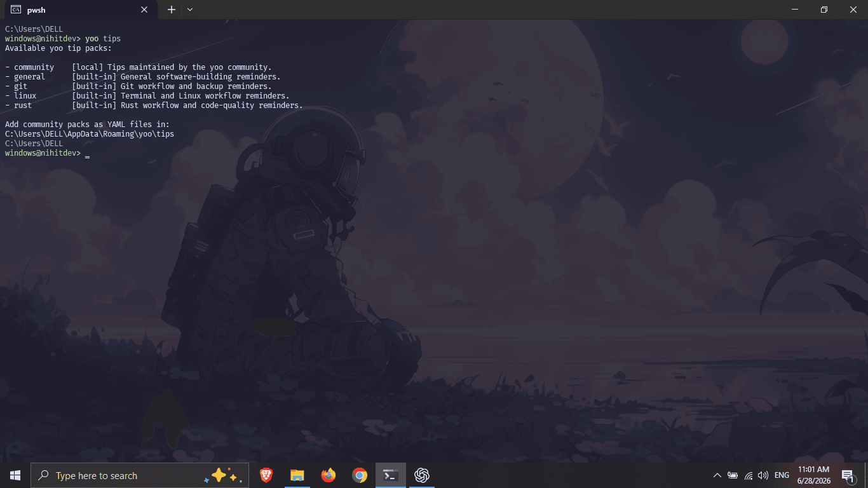Click the 'rust' pack name
868x488 pixels.
pos(23,105)
